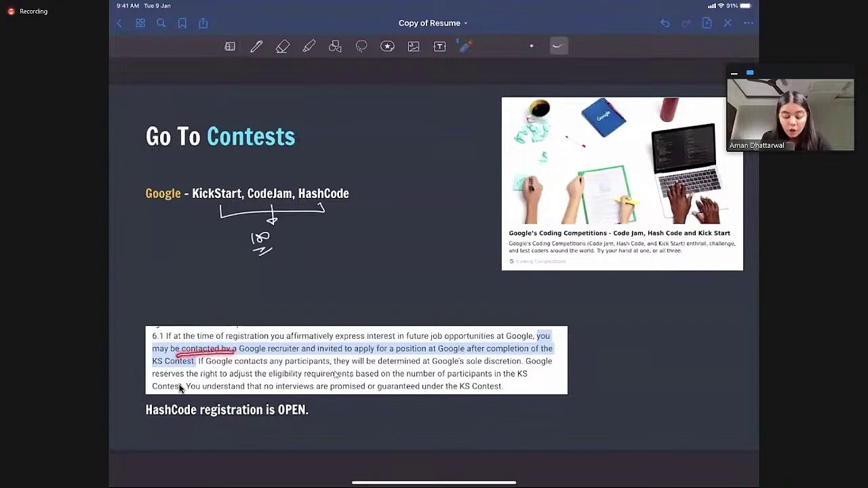
Task: Select the Image insert tool
Action: click(x=414, y=47)
